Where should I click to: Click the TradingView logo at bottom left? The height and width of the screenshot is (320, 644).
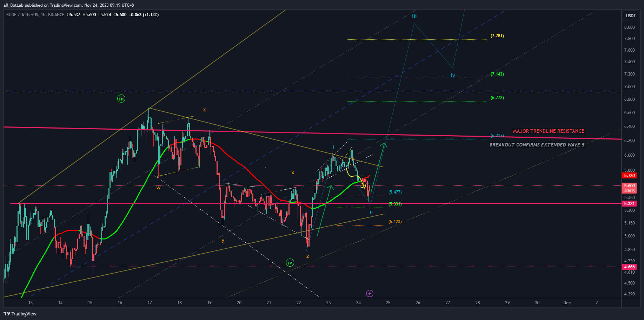pos(20,314)
